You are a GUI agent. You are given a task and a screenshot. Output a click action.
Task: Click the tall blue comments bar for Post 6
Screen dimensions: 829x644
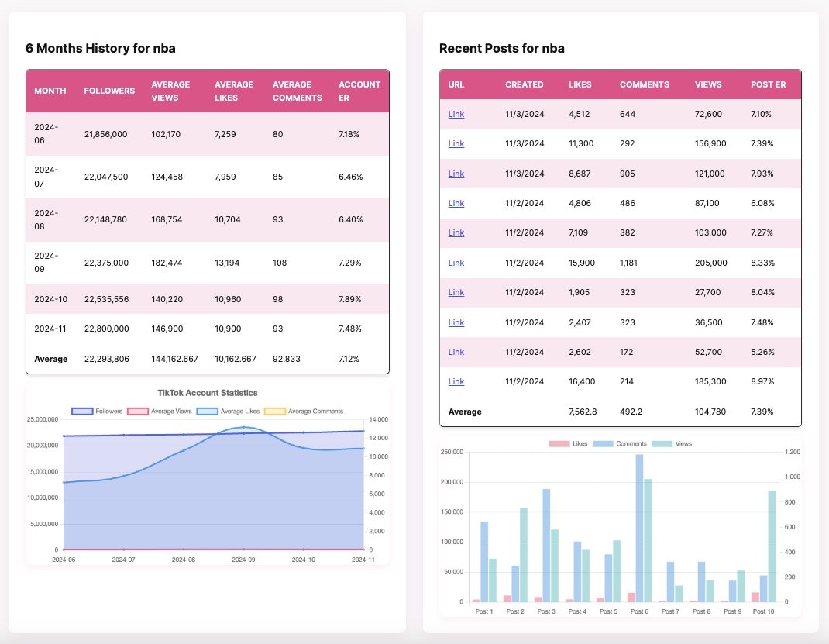click(639, 529)
